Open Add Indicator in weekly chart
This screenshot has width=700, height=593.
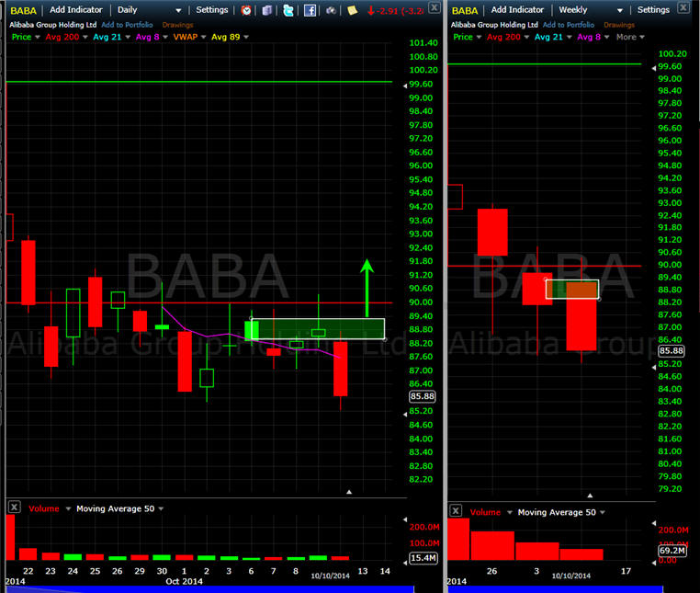[x=517, y=10]
